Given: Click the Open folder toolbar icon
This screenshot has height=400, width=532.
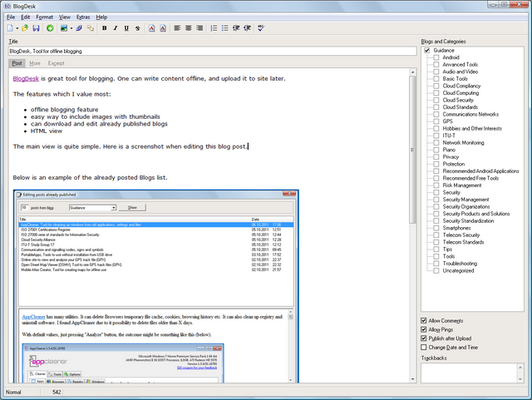Looking at the screenshot, I should 25,28.
